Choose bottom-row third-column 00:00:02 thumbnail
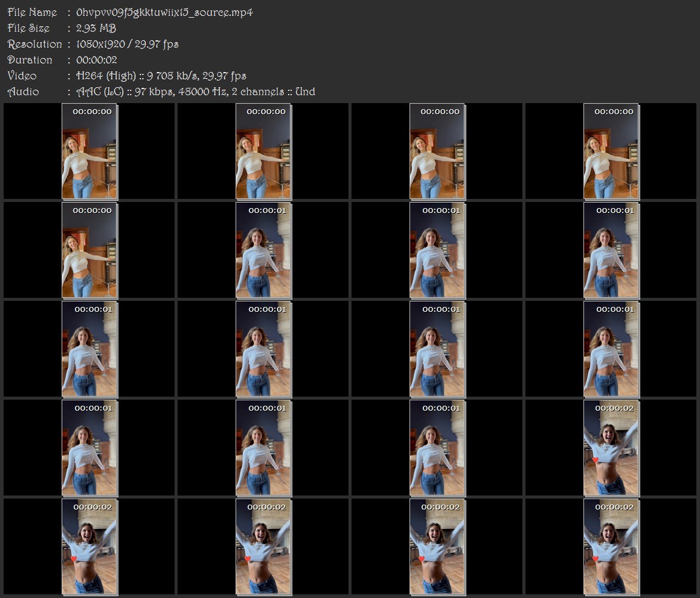This screenshot has height=598, width=700. pos(438,547)
